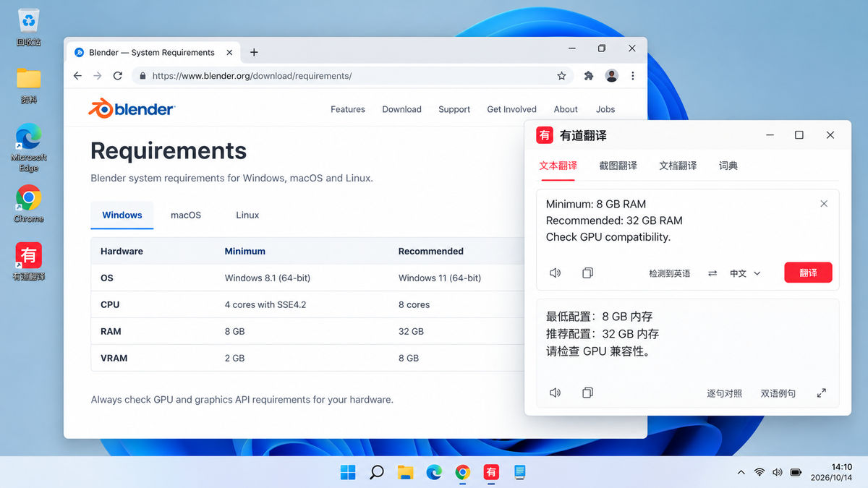Open the detected language 检测到英语 selector
Image resolution: width=868 pixels, height=488 pixels.
coord(669,273)
